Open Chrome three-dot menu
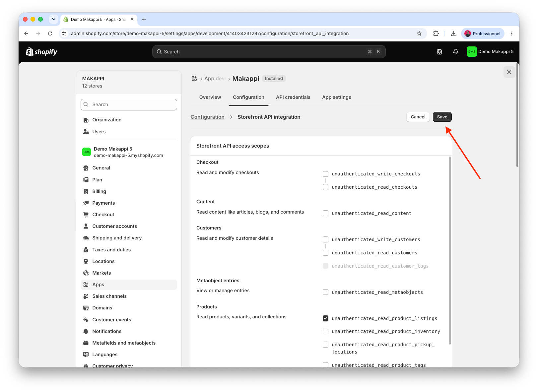538x392 pixels. coord(512,33)
